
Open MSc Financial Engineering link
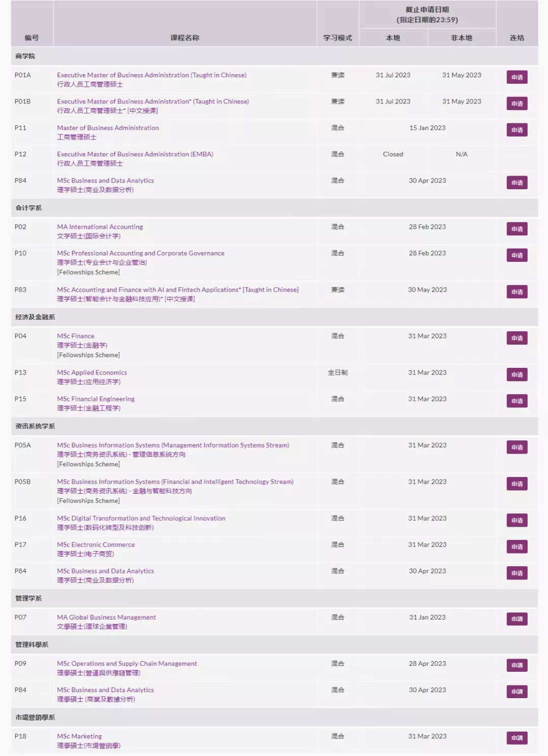96,399
